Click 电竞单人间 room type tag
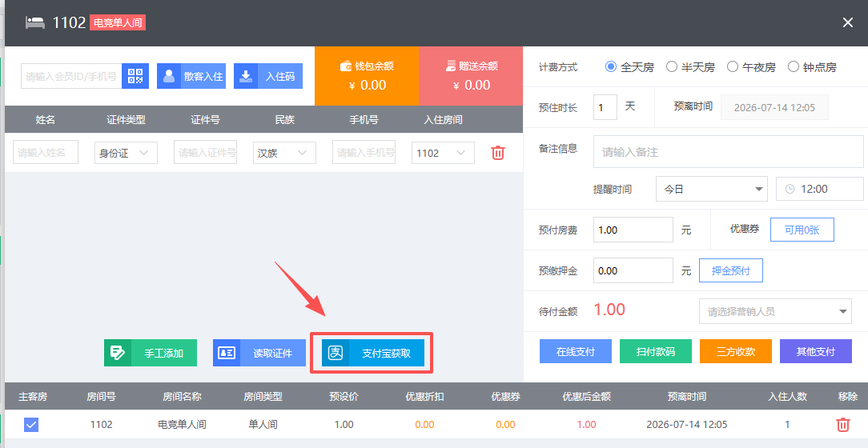868x448 pixels. tap(118, 22)
